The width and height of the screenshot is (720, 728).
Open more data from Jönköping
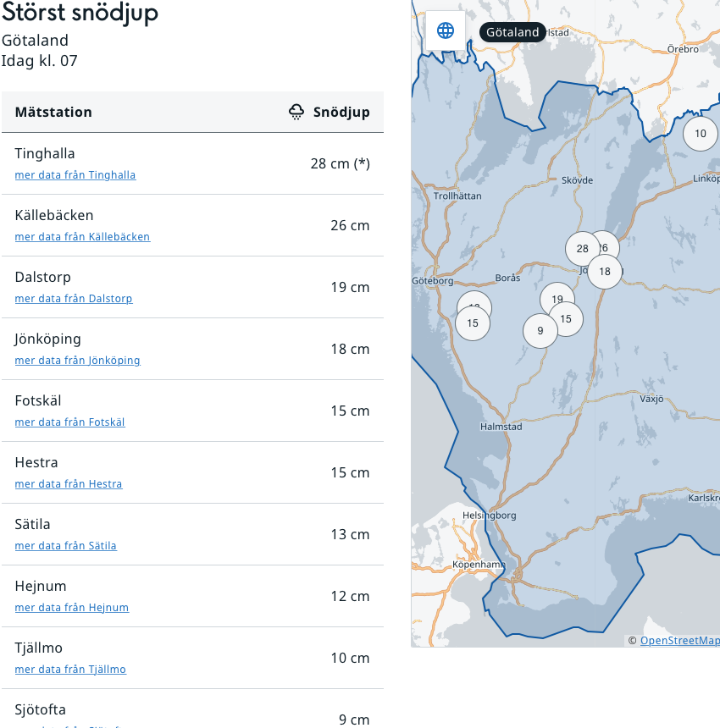pos(77,361)
